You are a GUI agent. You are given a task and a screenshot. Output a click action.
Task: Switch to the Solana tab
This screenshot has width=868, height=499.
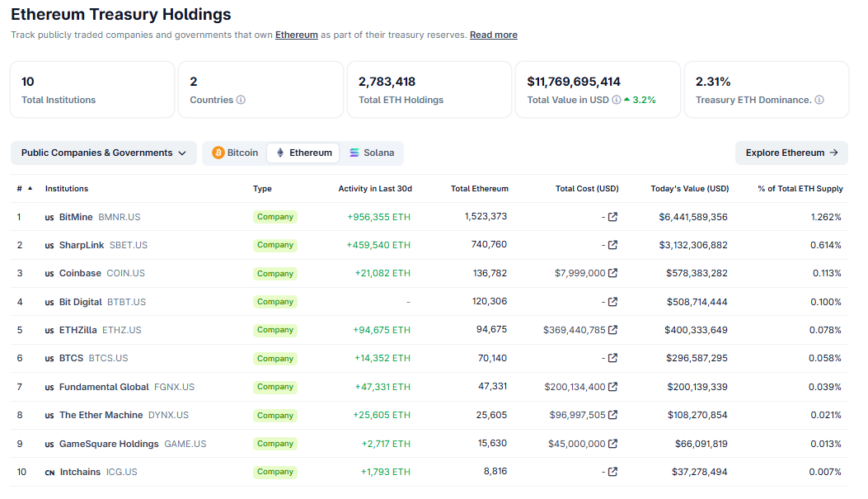372,153
